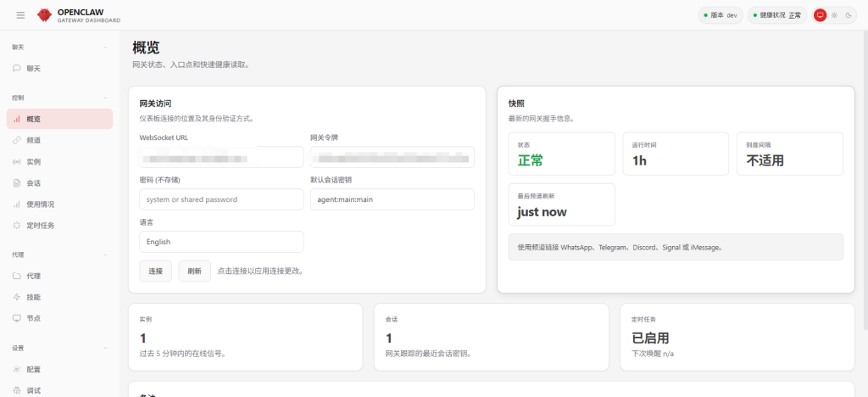Image resolution: width=868 pixels, height=397 pixels.
Task: Select the system theme monitor icon
Action: tap(820, 15)
